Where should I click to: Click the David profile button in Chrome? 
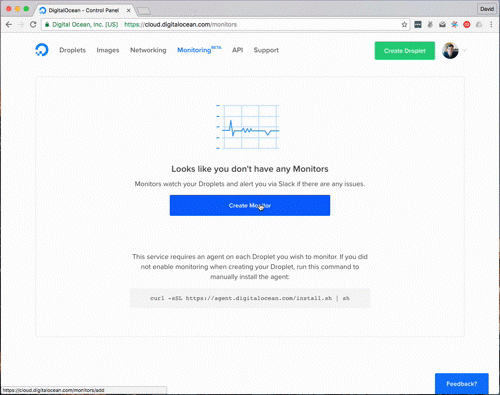[487, 9]
